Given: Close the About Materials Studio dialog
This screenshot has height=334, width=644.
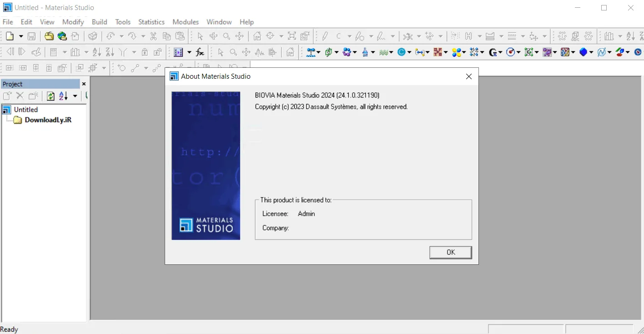Looking at the screenshot, I should (x=469, y=76).
